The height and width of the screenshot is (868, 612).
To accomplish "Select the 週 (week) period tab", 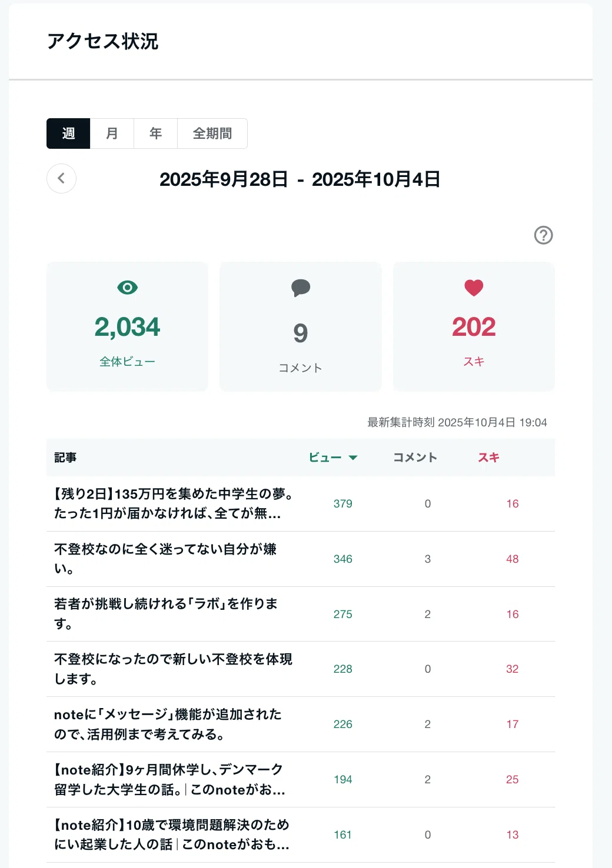I will [x=68, y=133].
